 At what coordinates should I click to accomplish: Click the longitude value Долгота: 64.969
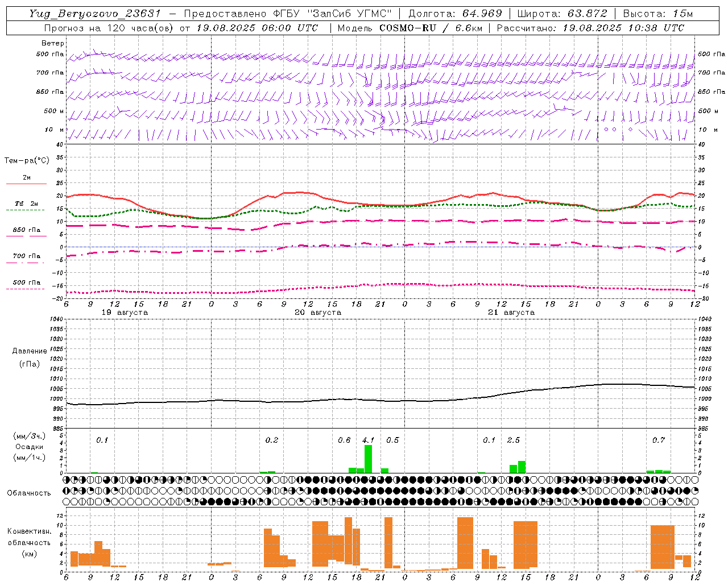point(455,14)
